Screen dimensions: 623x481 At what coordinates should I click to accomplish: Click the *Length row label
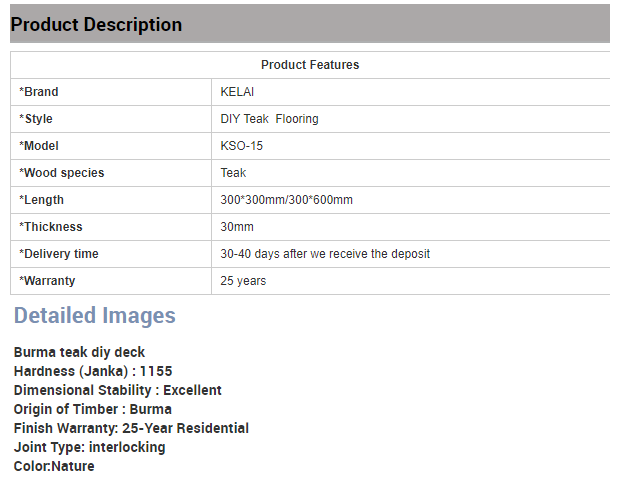pyautogui.click(x=41, y=200)
